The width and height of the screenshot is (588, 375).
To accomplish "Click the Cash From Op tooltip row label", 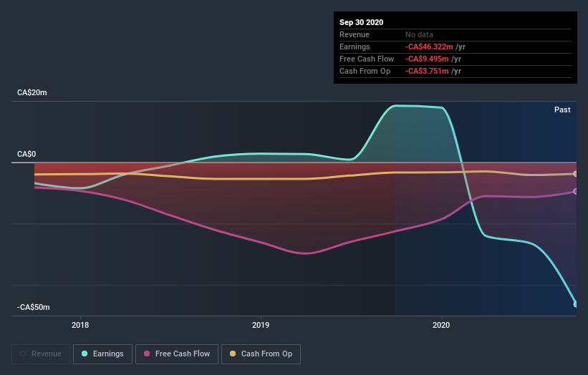I will click(365, 71).
